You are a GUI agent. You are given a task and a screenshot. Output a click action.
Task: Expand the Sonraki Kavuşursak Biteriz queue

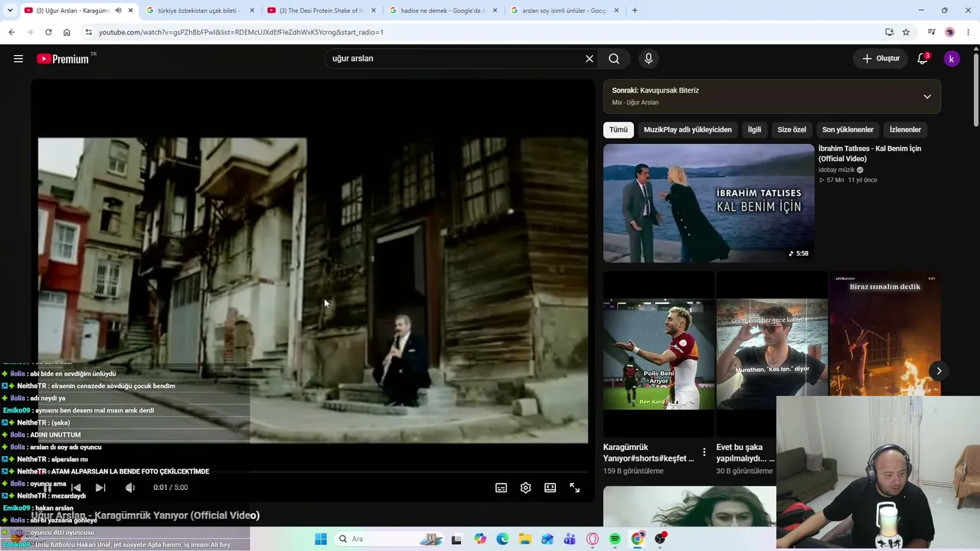click(927, 96)
